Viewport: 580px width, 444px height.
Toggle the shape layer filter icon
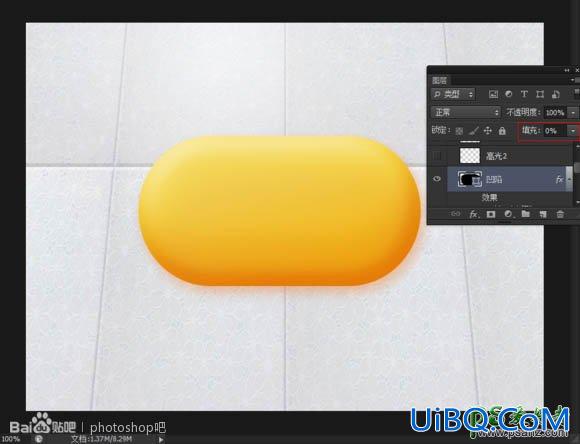[x=540, y=94]
